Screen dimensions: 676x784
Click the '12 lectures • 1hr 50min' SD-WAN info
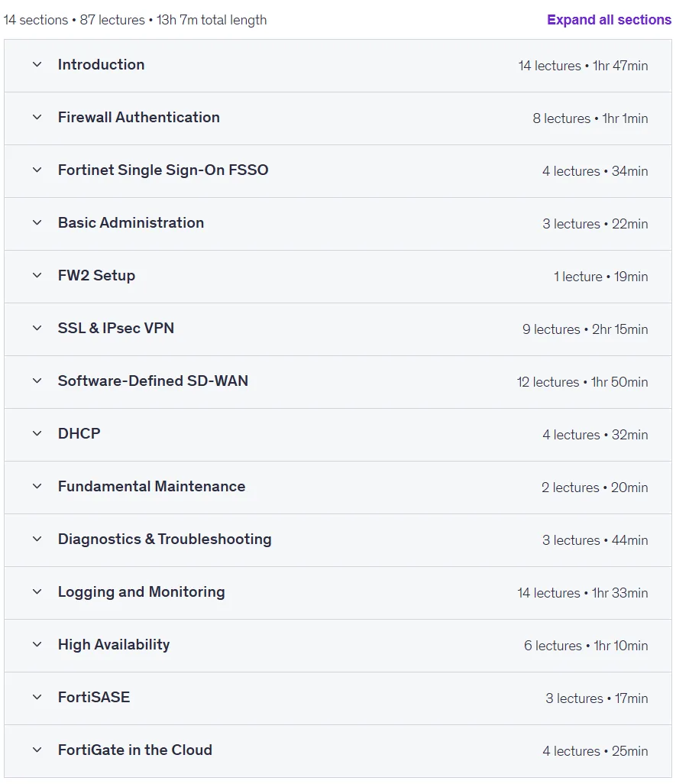click(x=582, y=382)
